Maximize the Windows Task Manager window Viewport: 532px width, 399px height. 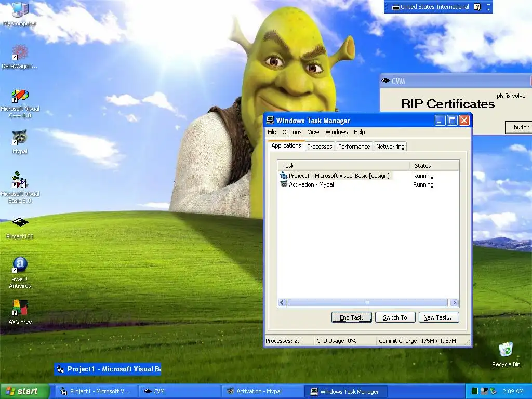coord(452,121)
